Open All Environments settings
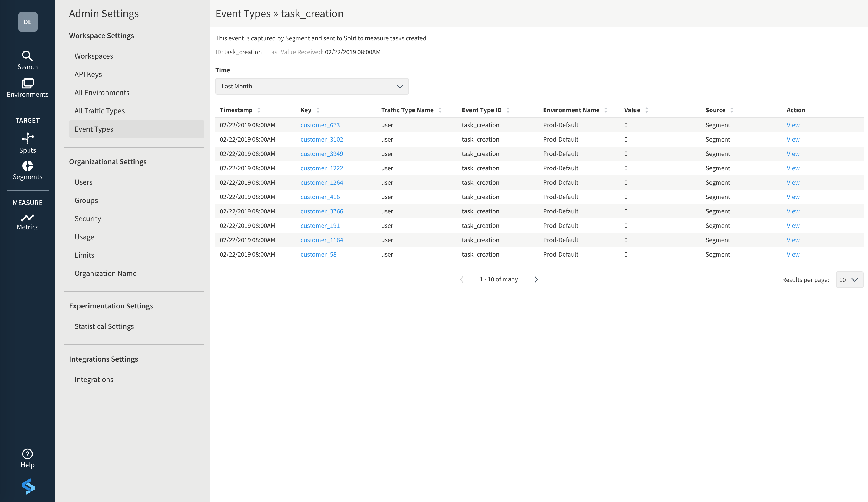This screenshot has width=868, height=502. (102, 92)
